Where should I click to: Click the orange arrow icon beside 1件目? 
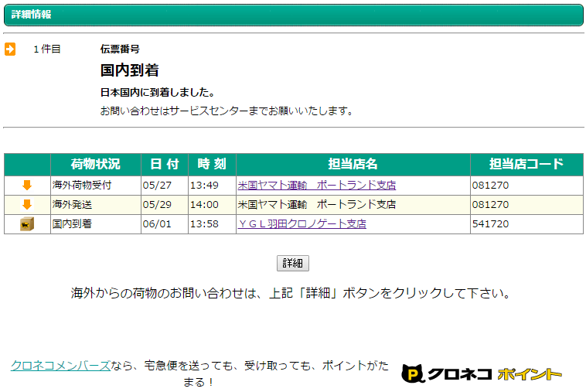[10, 49]
